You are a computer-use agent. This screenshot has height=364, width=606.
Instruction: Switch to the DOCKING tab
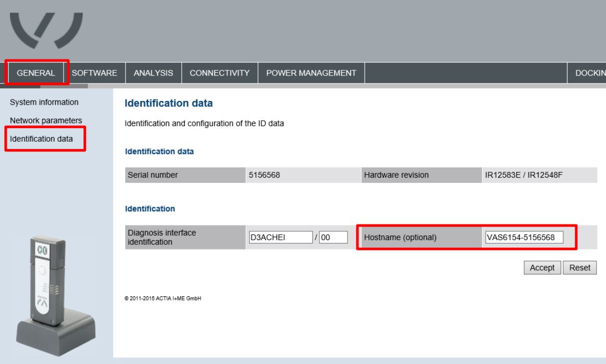pos(587,73)
